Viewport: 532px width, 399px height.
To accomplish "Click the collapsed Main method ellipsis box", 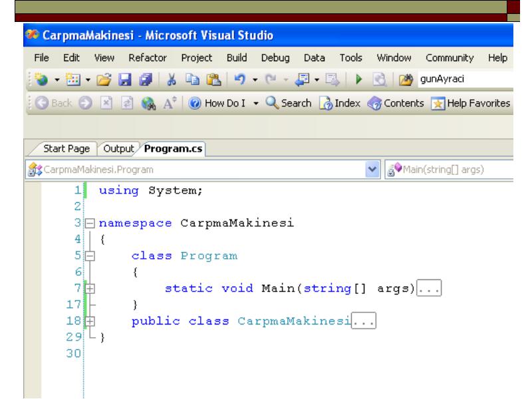I will coord(429,288).
